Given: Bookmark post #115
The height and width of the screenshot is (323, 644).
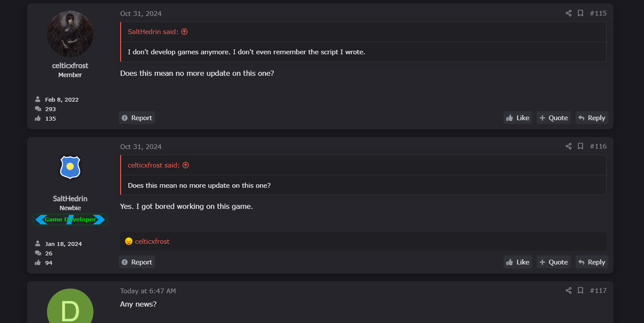Looking at the screenshot, I should click(x=580, y=13).
